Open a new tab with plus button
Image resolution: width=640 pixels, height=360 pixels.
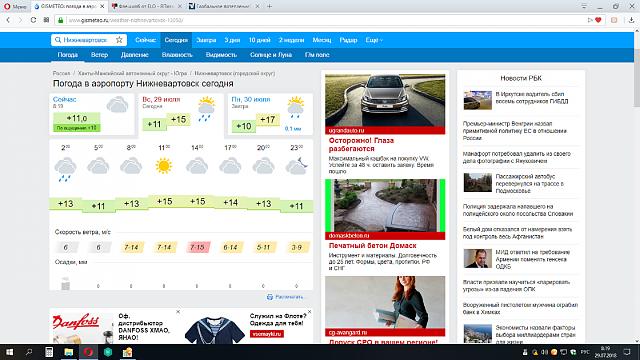click(x=269, y=6)
